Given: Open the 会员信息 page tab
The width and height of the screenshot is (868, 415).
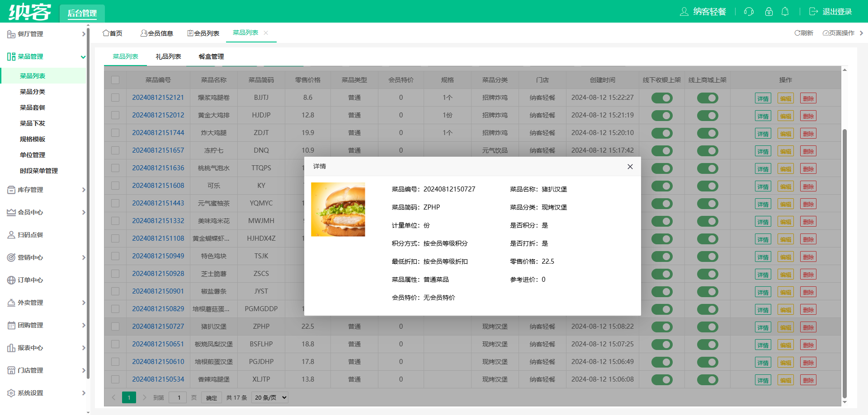Looking at the screenshot, I should (156, 33).
